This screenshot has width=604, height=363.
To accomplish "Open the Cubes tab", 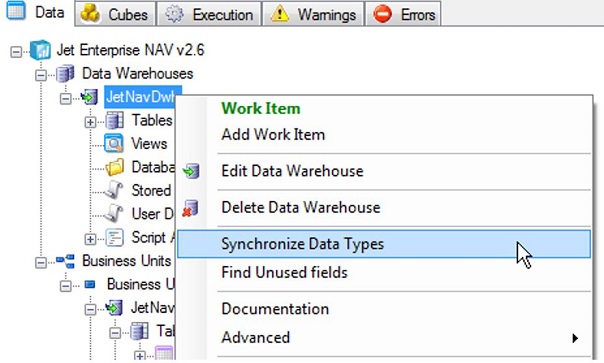I will tap(115, 14).
